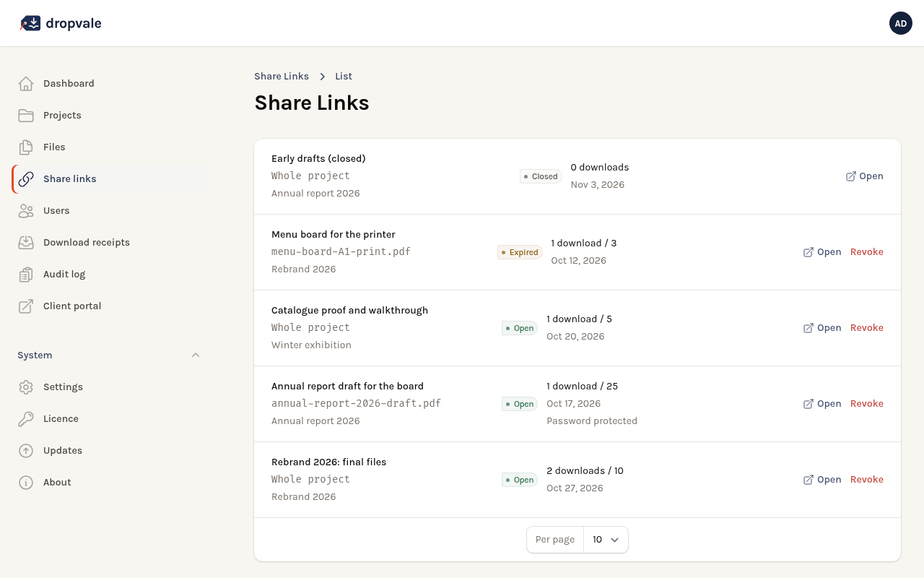Click the Projects folder icon
This screenshot has height=578, width=924.
click(x=26, y=116)
